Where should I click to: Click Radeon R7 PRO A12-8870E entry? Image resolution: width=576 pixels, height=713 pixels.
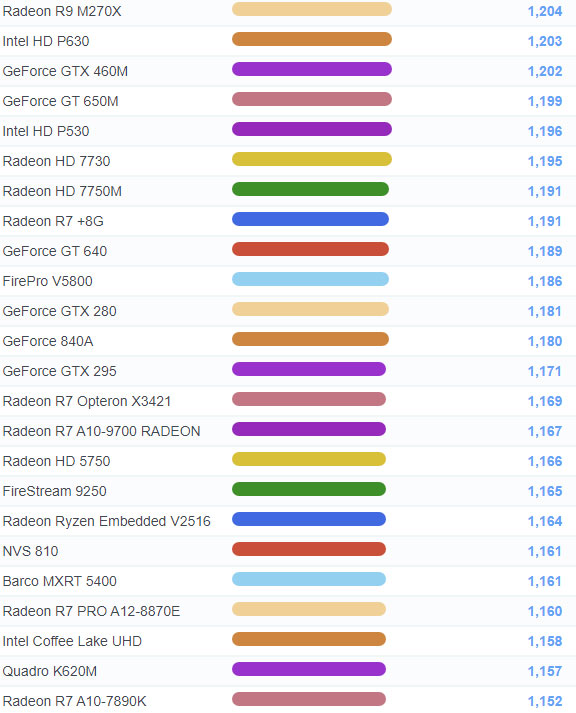click(x=91, y=612)
